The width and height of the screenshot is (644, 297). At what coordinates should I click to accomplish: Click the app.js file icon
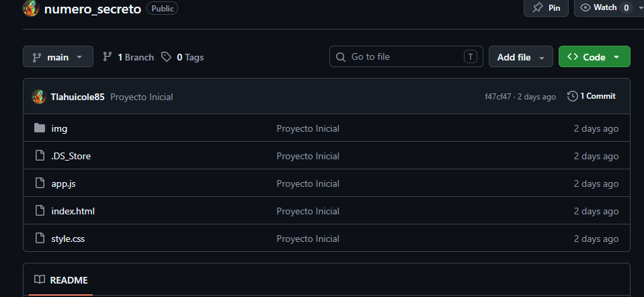(40, 183)
